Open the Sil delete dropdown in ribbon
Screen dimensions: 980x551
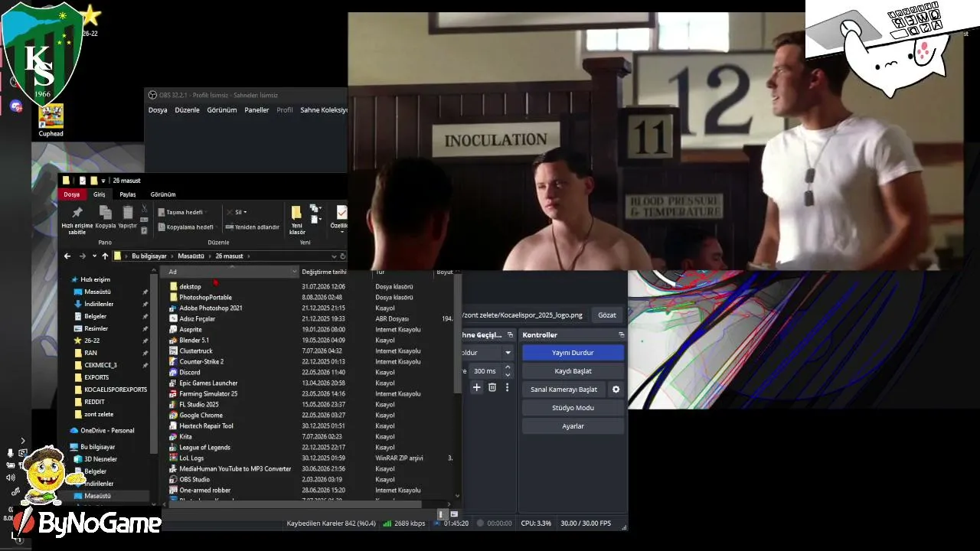point(238,212)
